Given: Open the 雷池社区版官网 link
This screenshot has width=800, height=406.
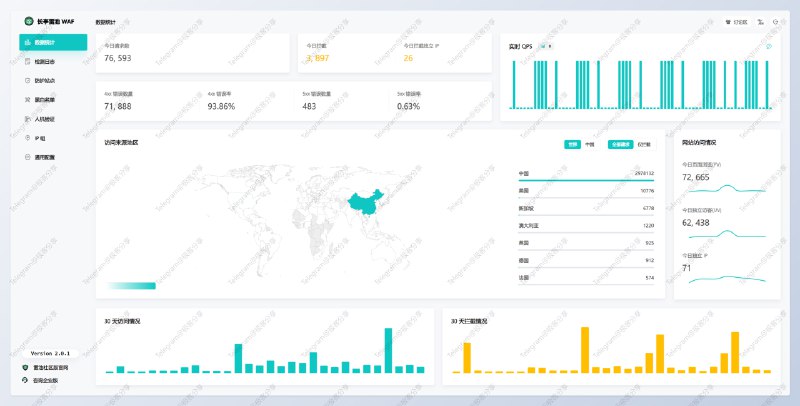Looking at the screenshot, I should pyautogui.click(x=50, y=368).
